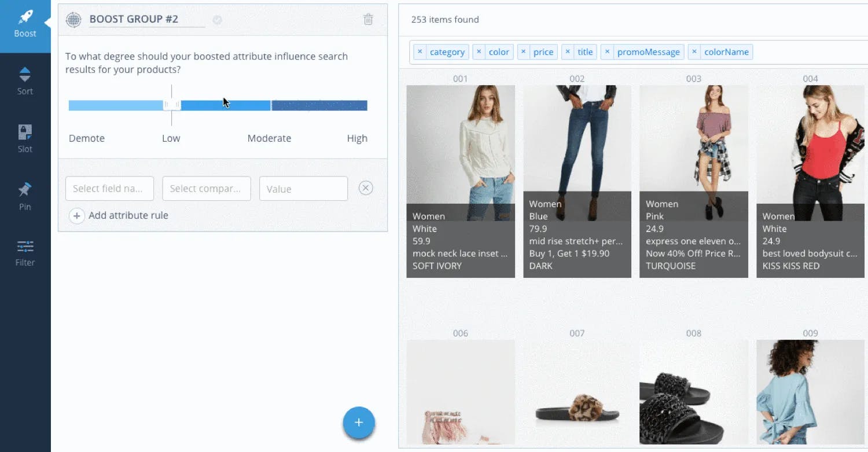868x452 pixels.
Task: Remove the title tag
Action: (x=568, y=52)
